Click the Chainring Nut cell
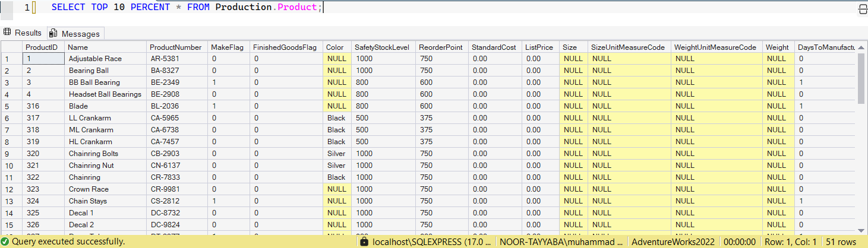Viewport: 868px width, 248px height. pyautogui.click(x=105, y=166)
